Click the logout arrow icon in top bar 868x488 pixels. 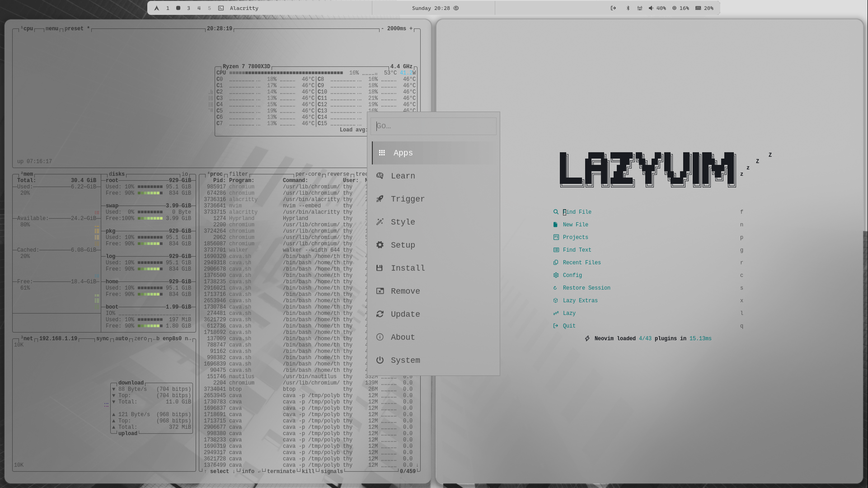pos(613,8)
